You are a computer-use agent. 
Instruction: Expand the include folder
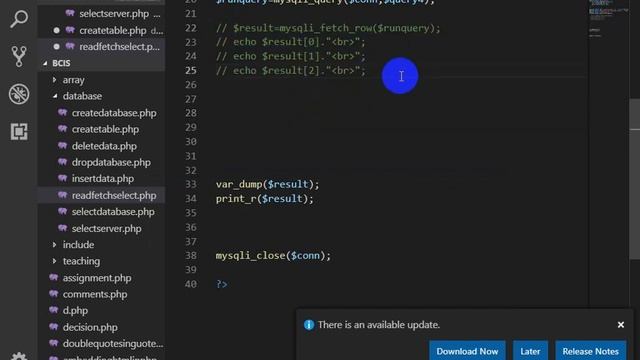pyautogui.click(x=54, y=244)
